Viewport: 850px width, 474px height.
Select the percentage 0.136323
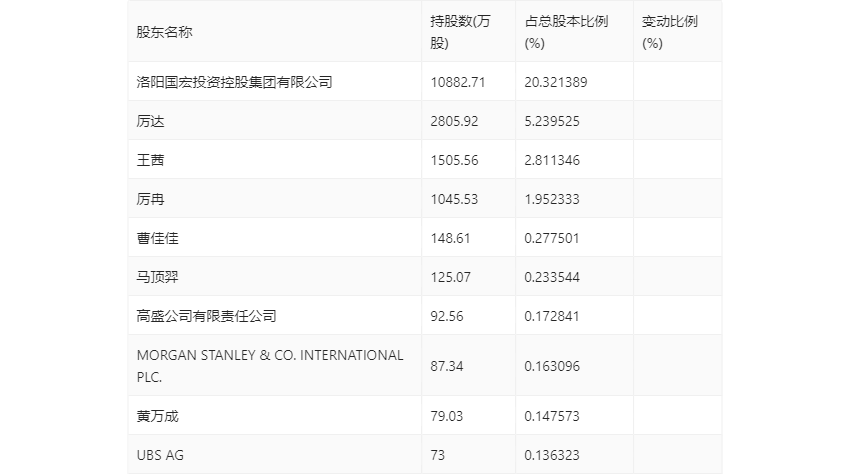[x=552, y=455]
